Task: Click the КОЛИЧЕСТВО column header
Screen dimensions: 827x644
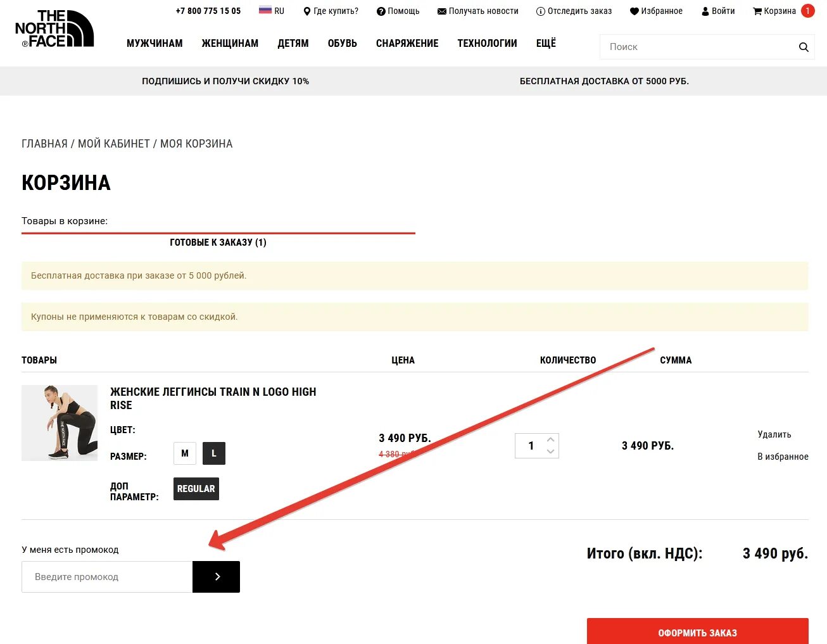Action: pos(568,360)
